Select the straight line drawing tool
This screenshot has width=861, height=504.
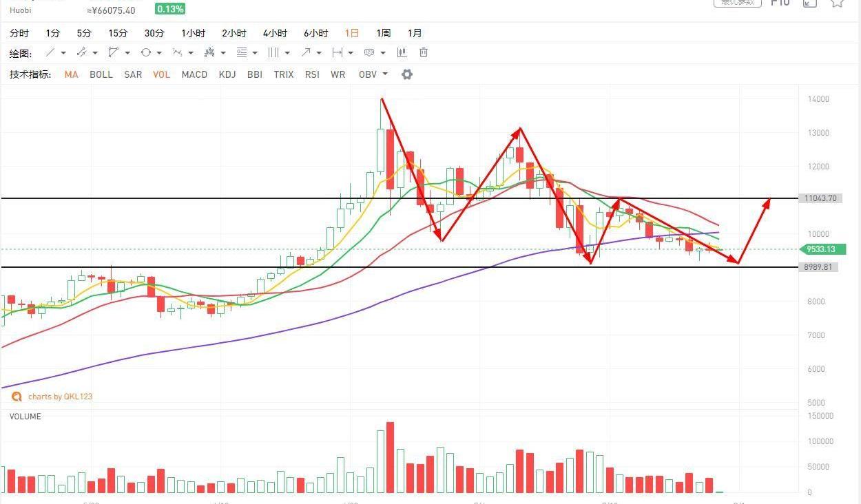[50, 53]
